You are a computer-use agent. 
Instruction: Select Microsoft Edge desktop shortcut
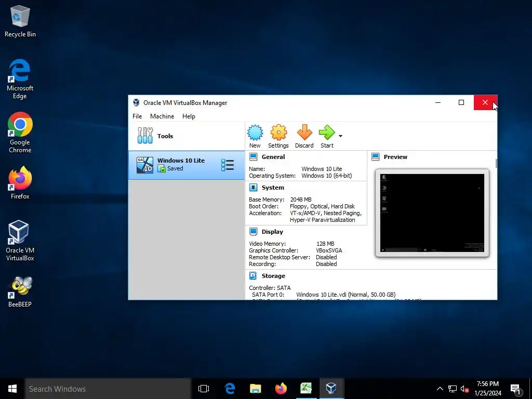20,79
